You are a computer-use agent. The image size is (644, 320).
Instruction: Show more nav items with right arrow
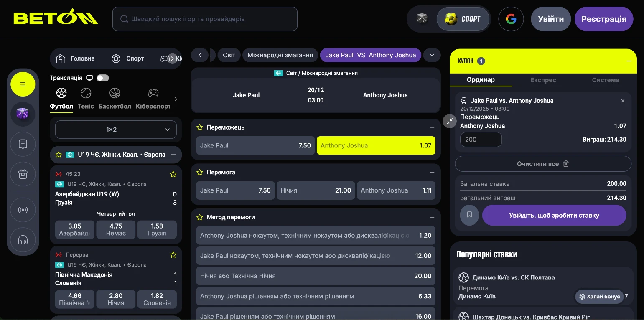[x=172, y=59]
